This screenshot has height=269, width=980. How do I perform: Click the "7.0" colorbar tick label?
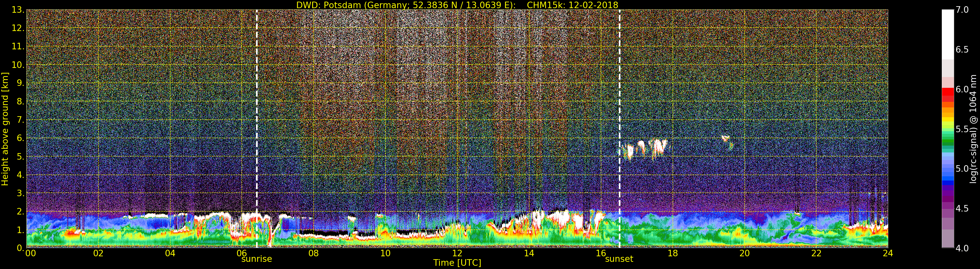962,10
